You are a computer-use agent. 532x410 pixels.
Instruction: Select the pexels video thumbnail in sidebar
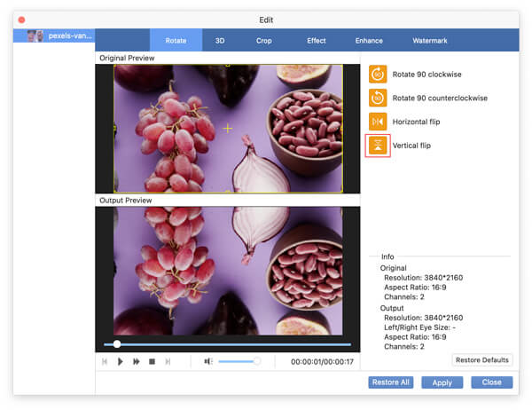(x=35, y=36)
